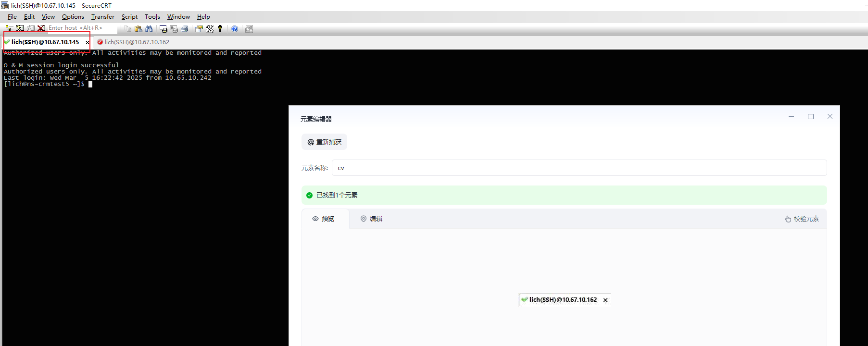Viewport: 868px width, 346px height.
Task: Click the green check icon beside 已找到1个元素
Action: click(309, 195)
